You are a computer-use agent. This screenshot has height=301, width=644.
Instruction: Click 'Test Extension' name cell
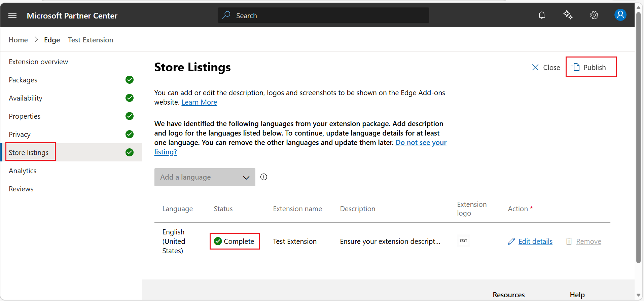(x=295, y=241)
